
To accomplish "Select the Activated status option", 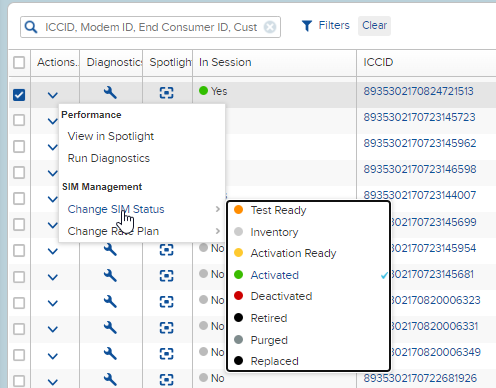I will [275, 275].
